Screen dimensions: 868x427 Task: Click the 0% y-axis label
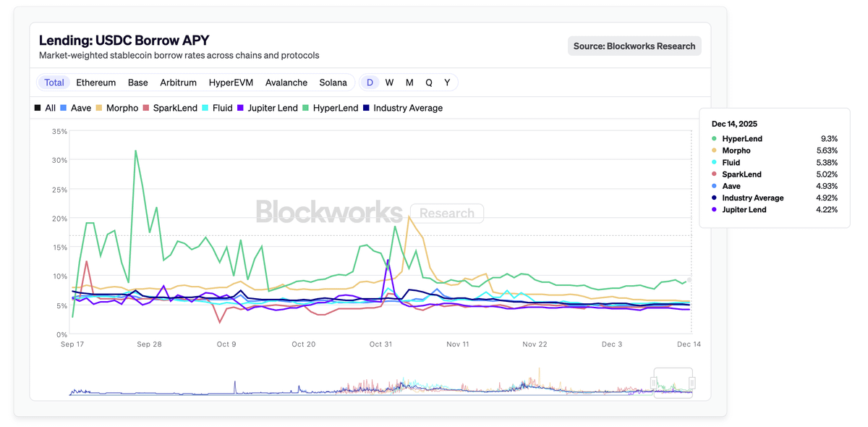coord(61,334)
